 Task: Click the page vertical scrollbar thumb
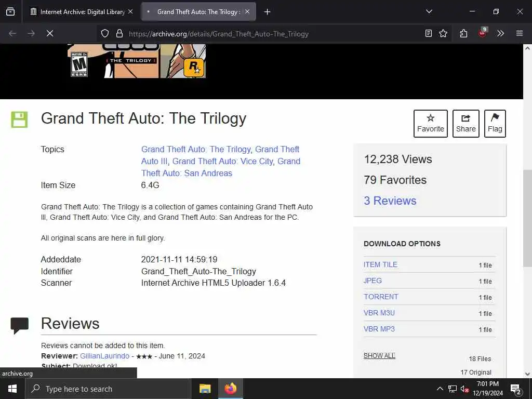[x=527, y=218]
